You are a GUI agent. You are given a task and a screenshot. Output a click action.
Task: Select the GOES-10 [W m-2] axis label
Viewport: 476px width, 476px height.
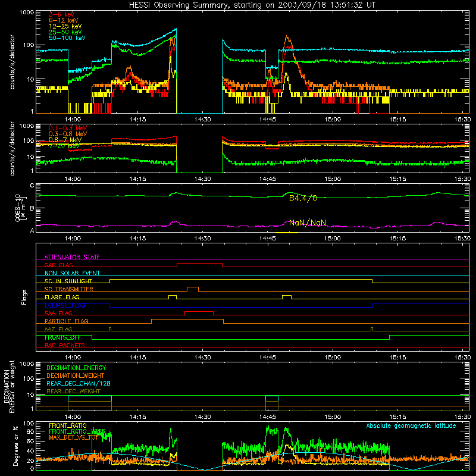coord(21,208)
